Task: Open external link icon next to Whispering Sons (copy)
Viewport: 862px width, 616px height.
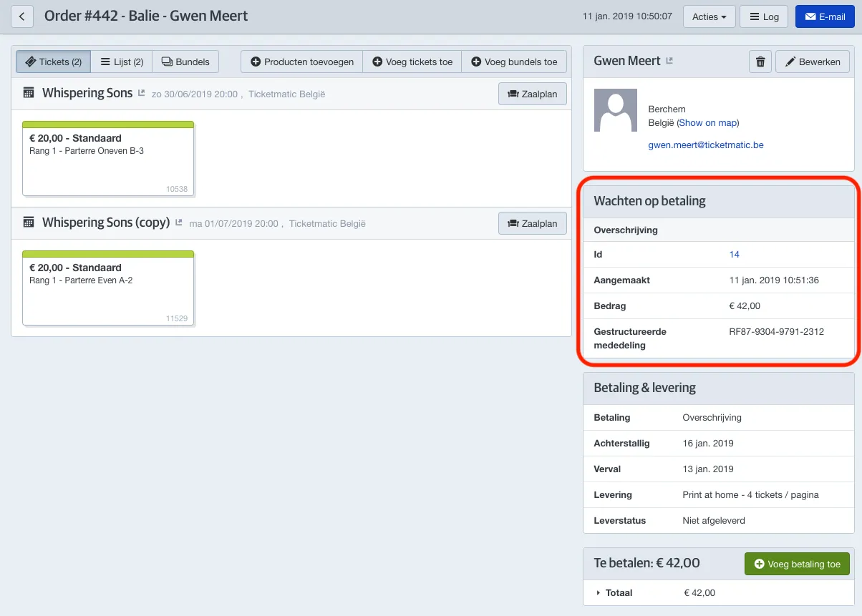Action: [178, 223]
